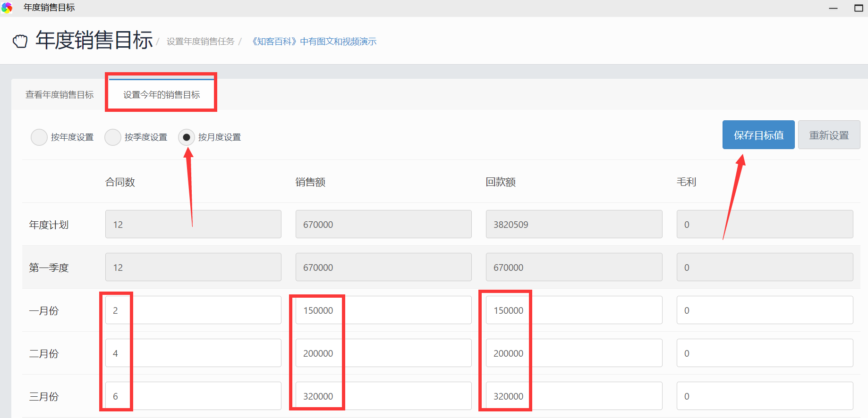This screenshot has height=418, width=868.
Task: Focus 一月份 毛利 input field
Action: click(x=765, y=310)
